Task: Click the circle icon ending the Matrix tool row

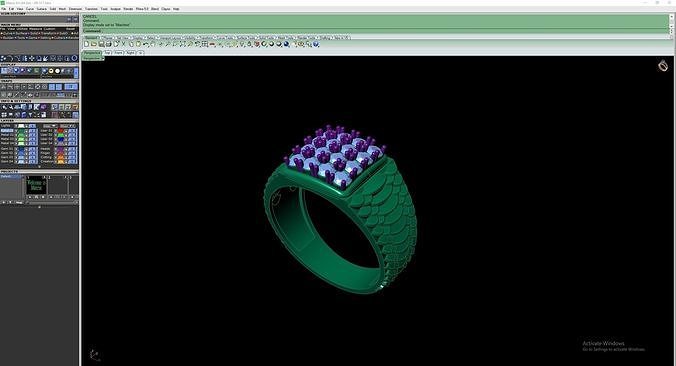Action: (74, 58)
